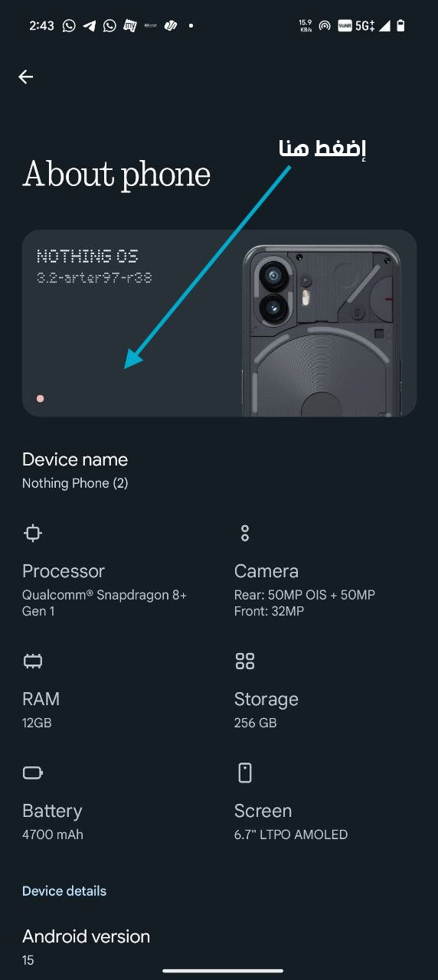Tap the Battery icon
The image size is (438, 980).
32,773
